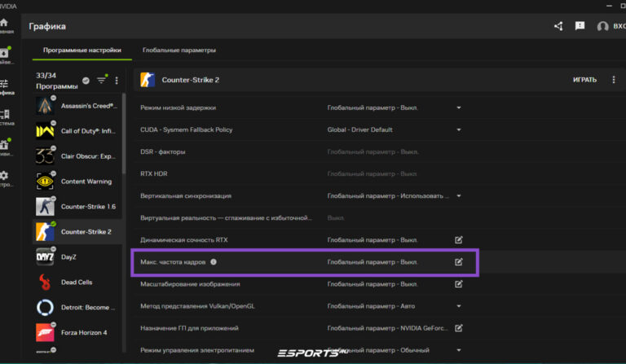Select Content Warning in the programs list
Viewport: 626px width, 364px height.
77,181
